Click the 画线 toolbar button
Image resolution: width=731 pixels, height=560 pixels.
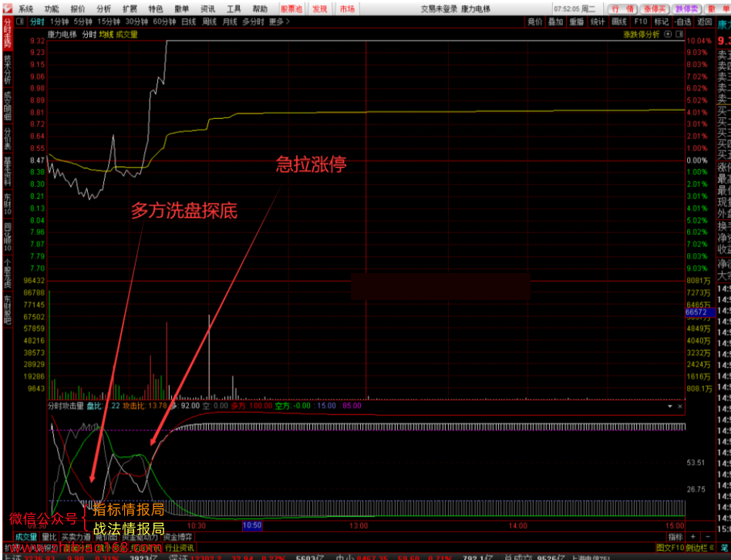tap(619, 22)
